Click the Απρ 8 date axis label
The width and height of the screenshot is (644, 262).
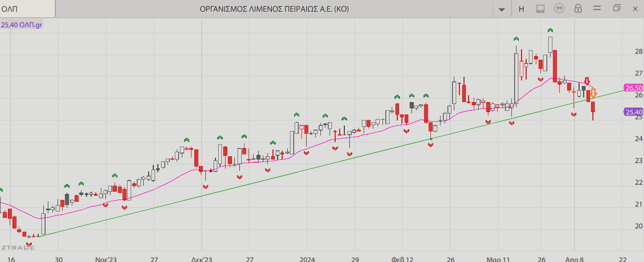(574, 259)
